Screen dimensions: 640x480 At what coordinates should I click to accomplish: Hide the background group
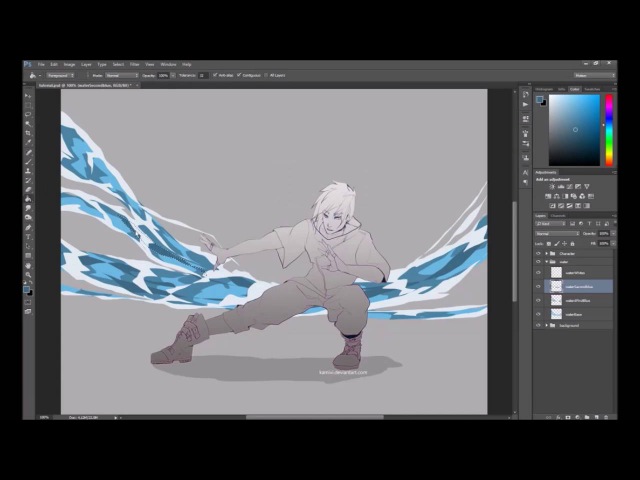tap(538, 325)
